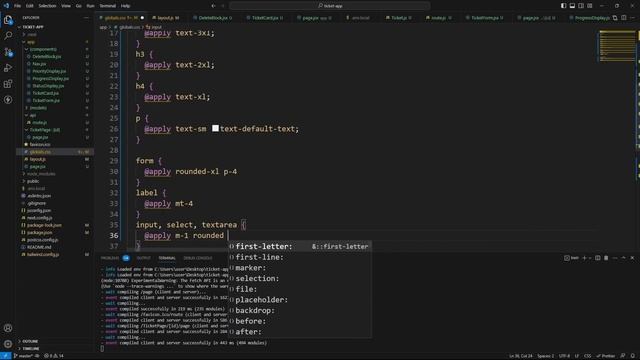The width and height of the screenshot is (640, 360).
Task: Kill the terminal with the trash icon
Action: coord(606,258)
